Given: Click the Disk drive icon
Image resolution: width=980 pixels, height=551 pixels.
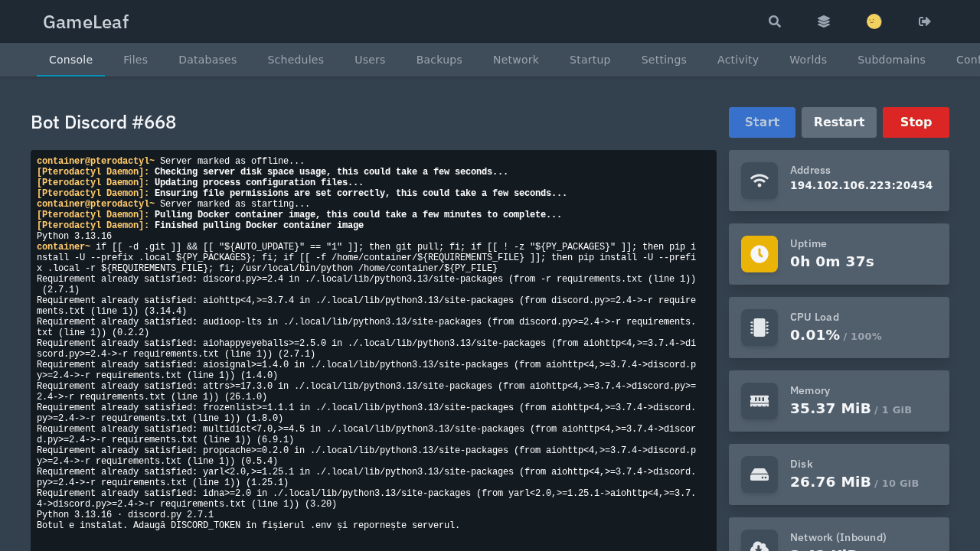Looking at the screenshot, I should point(759,474).
